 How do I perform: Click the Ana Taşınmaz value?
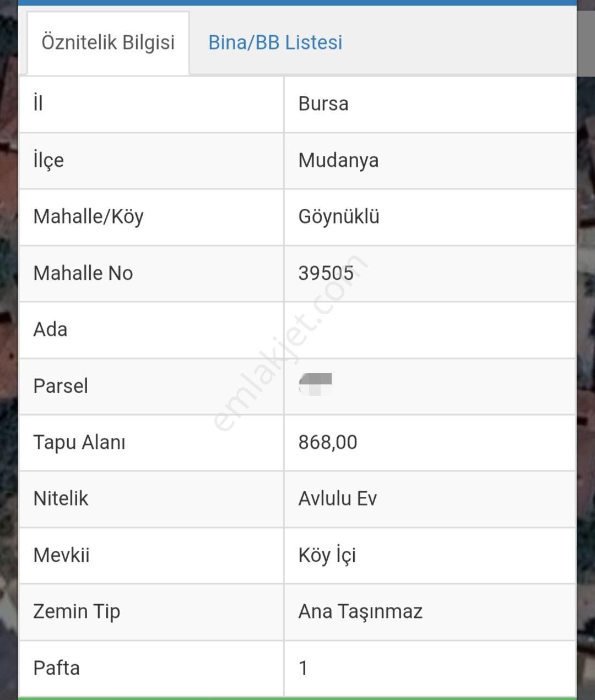[x=360, y=611]
